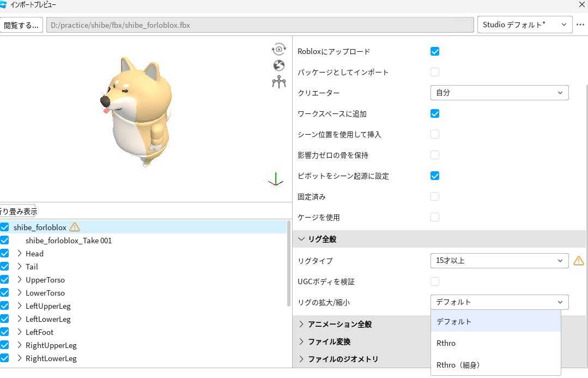Expand the Head tree node

pyautogui.click(x=20, y=254)
